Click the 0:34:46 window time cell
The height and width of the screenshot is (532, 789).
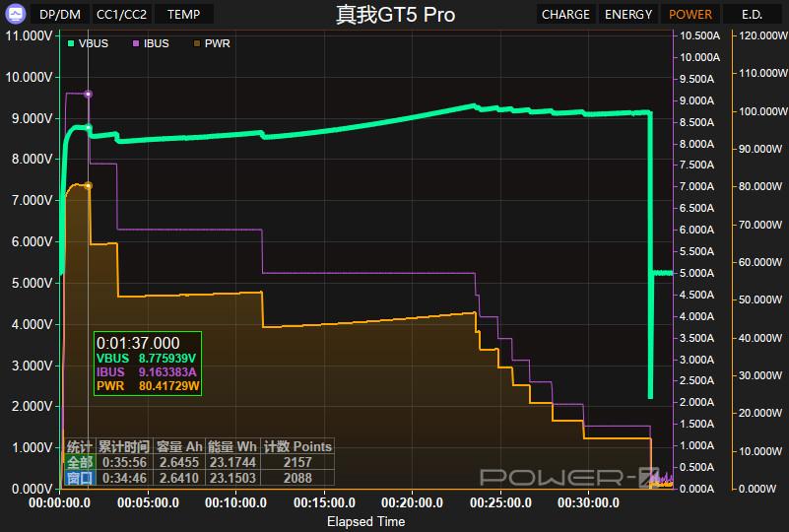pos(124,478)
